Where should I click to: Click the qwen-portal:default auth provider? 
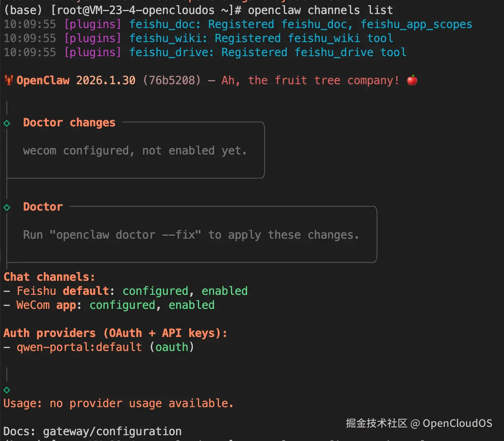[x=78, y=347]
